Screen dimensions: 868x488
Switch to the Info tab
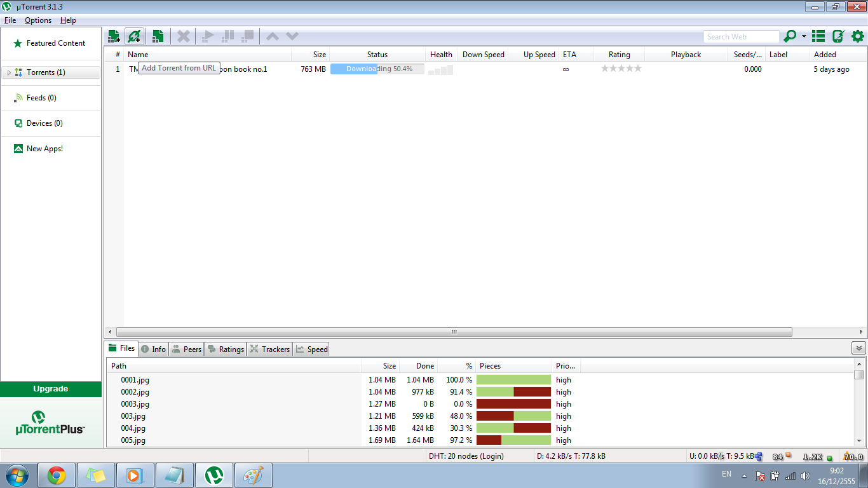[154, 349]
